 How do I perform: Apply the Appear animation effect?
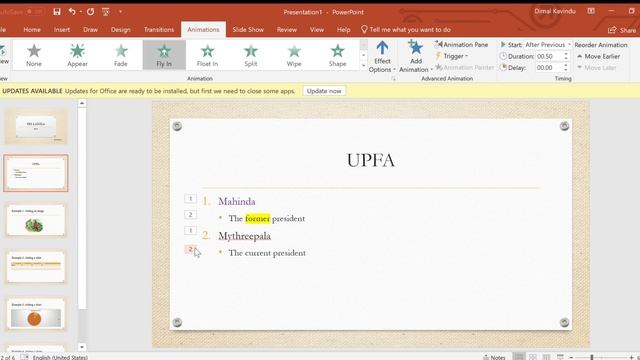(77, 55)
